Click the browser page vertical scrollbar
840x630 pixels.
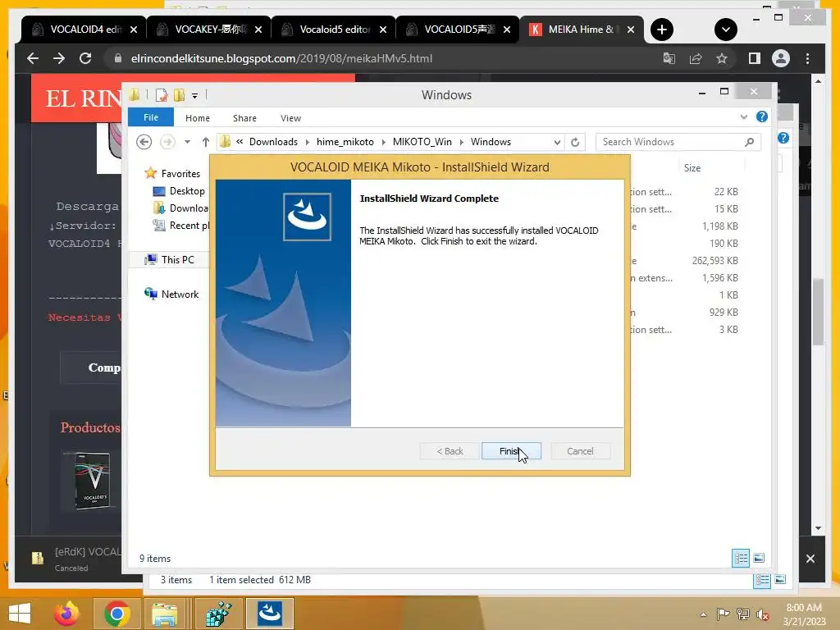818,313
